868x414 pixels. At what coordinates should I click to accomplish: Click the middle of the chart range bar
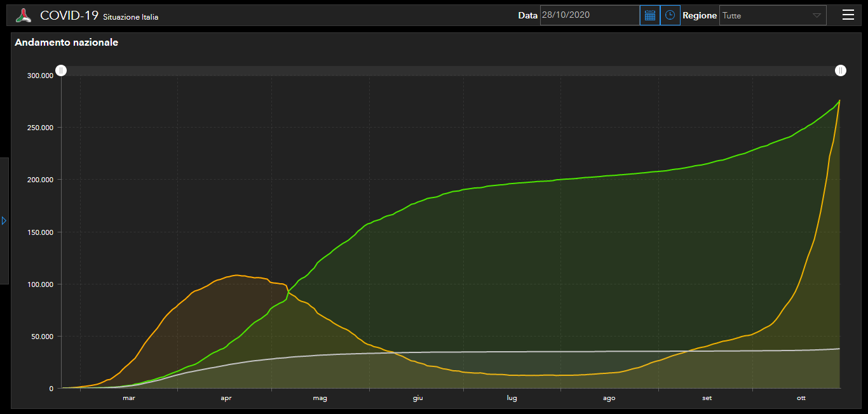[x=450, y=70]
